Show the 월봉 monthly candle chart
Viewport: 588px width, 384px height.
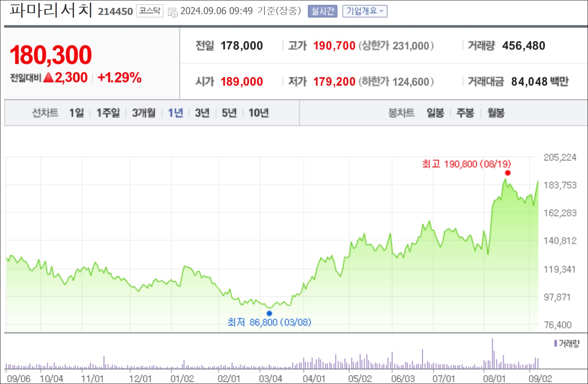[x=496, y=113]
